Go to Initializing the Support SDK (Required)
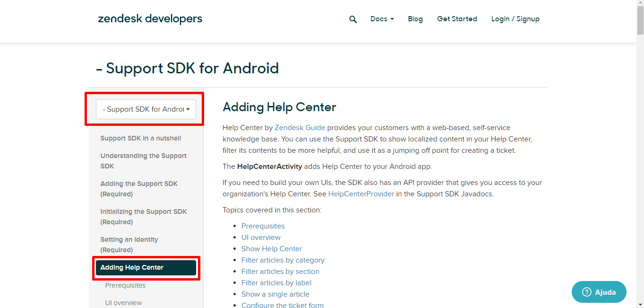 pos(144,217)
